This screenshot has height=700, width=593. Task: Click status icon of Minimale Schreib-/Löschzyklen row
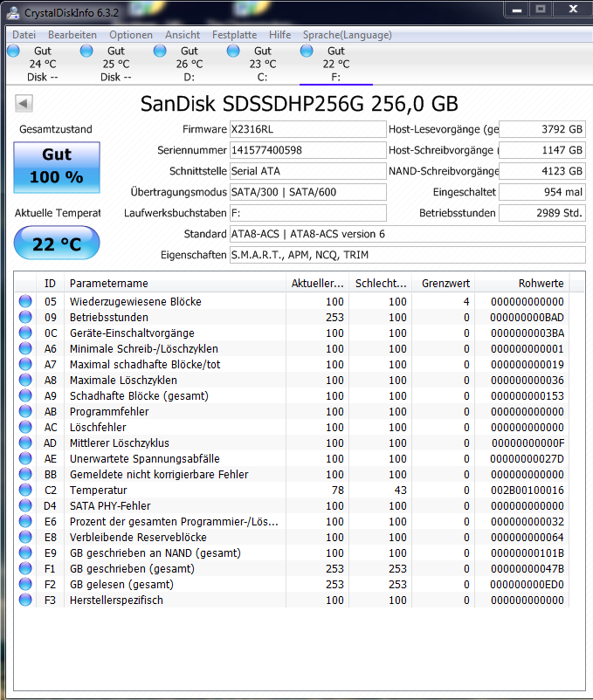coord(25,348)
